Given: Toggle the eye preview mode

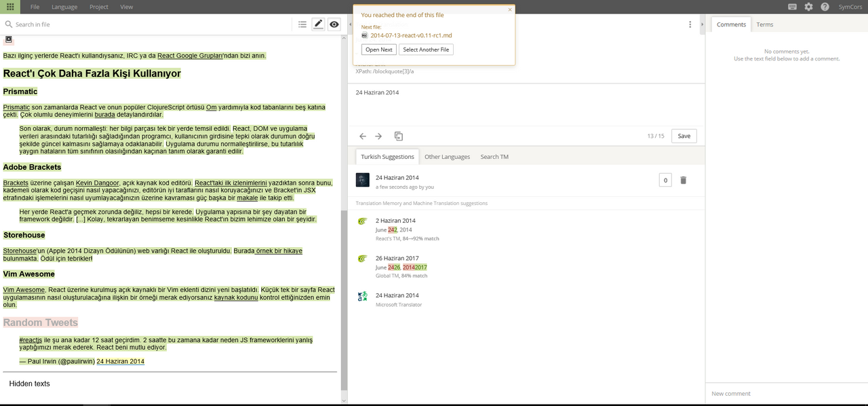Looking at the screenshot, I should tap(334, 24).
